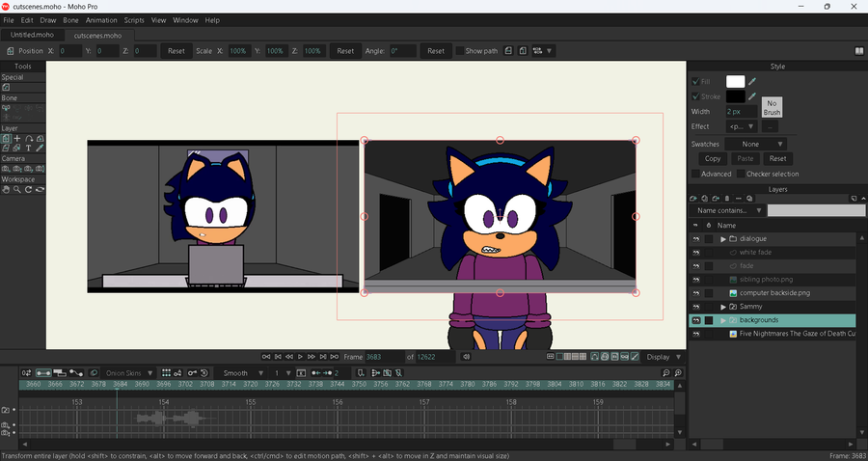Toggle the Stroke checkbox

coord(695,96)
